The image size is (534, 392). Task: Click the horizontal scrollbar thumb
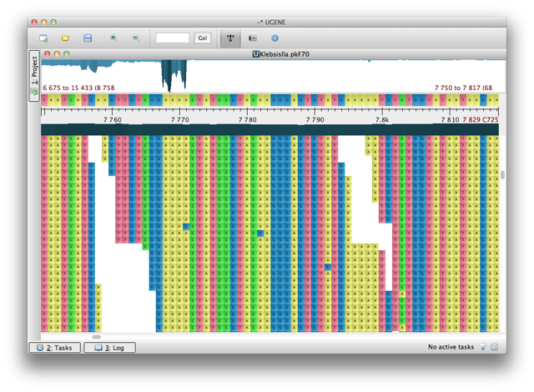pyautogui.click(x=97, y=337)
